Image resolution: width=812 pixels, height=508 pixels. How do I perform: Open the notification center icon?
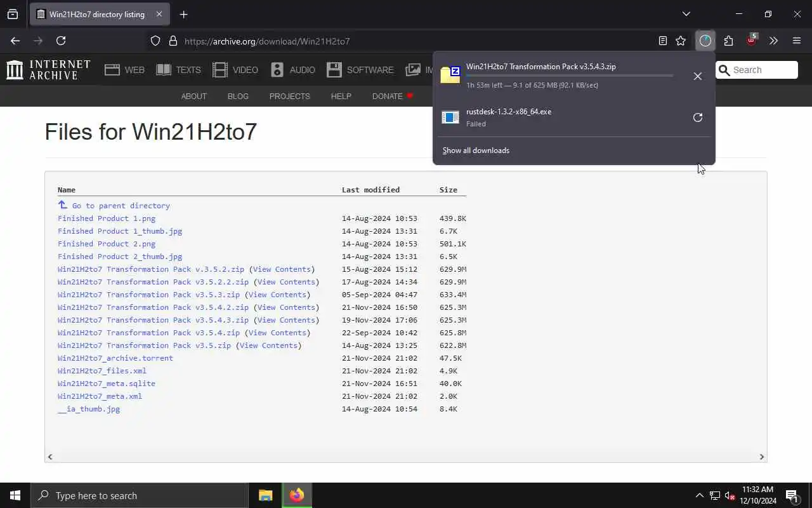click(792, 495)
